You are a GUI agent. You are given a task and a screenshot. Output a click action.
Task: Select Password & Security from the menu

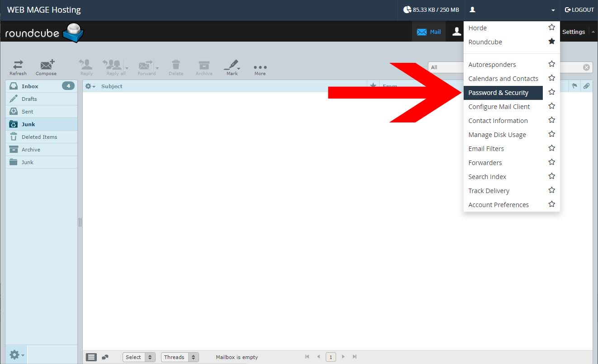click(x=498, y=92)
